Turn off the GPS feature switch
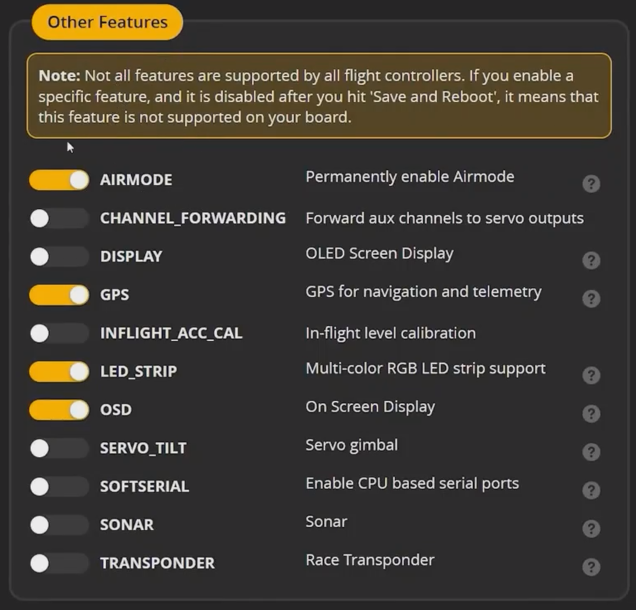This screenshot has width=636, height=610. tap(59, 295)
